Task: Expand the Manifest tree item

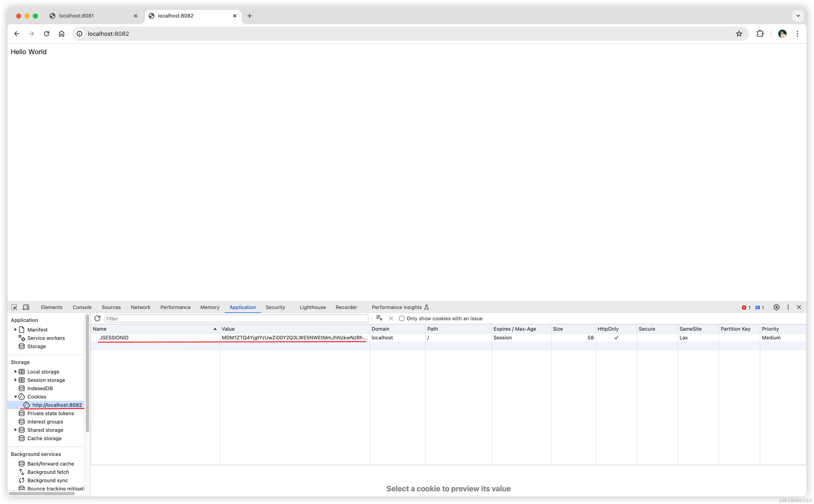Action: point(15,329)
